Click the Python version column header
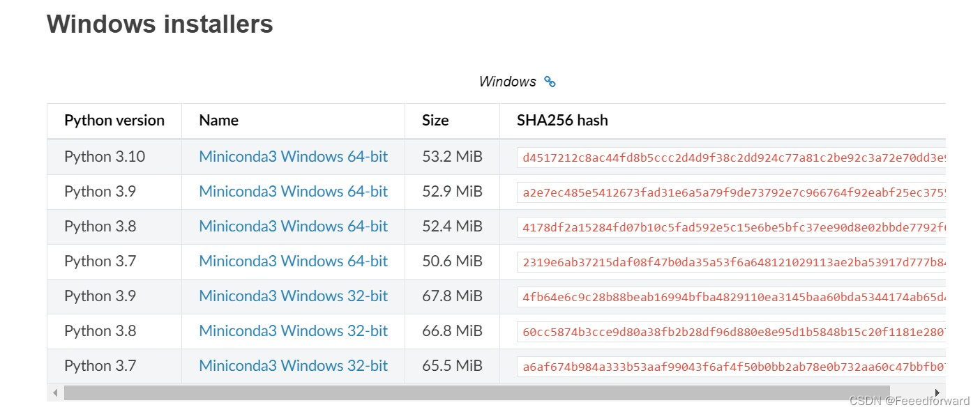Image resolution: width=980 pixels, height=412 pixels. point(114,120)
